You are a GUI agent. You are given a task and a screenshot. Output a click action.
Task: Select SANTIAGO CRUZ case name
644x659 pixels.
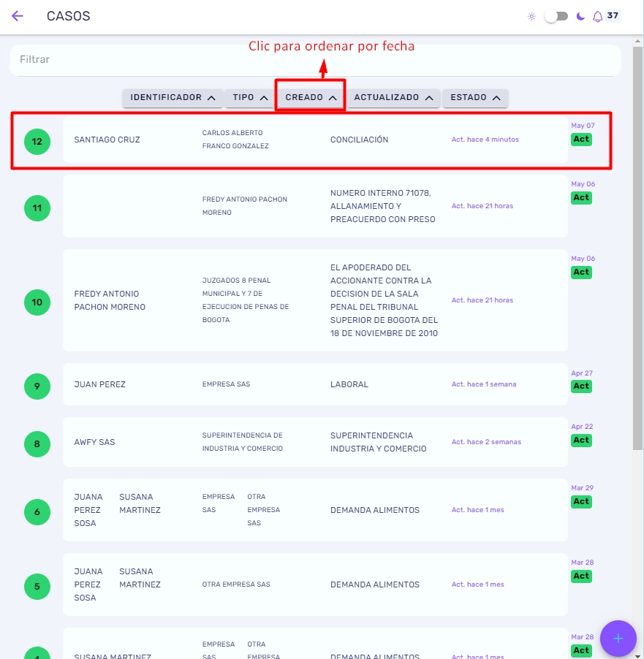[x=107, y=140]
